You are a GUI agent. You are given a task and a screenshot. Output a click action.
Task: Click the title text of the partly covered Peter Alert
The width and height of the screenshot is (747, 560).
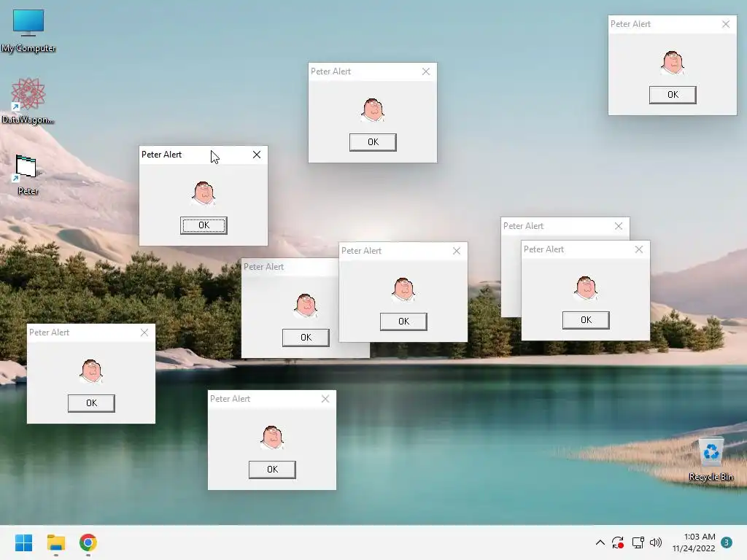point(263,267)
